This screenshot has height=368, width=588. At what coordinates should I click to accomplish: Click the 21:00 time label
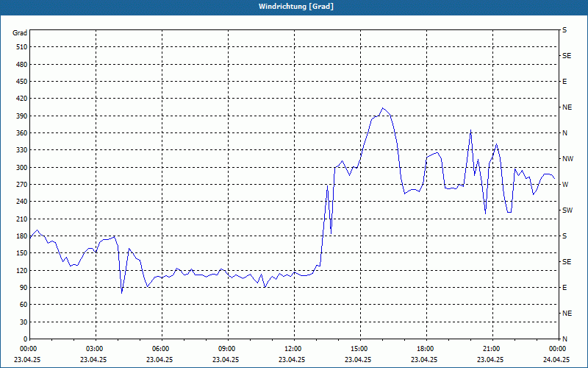(x=492, y=349)
